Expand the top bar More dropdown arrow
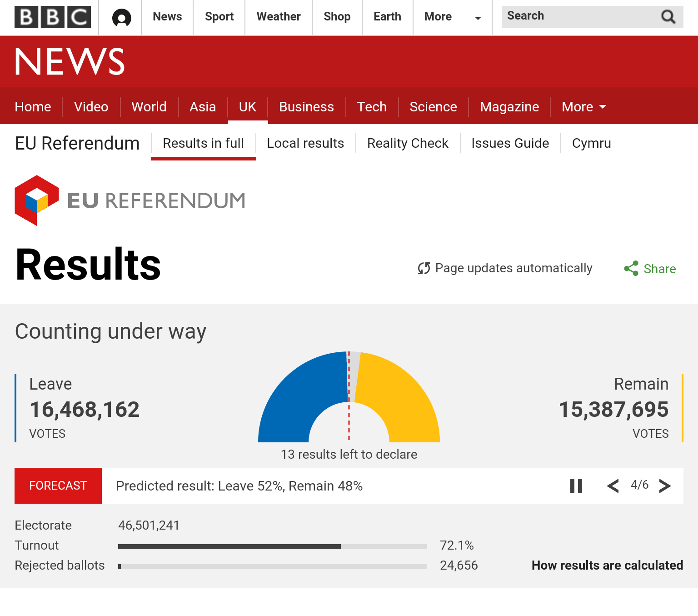This screenshot has width=698, height=616. [478, 18]
